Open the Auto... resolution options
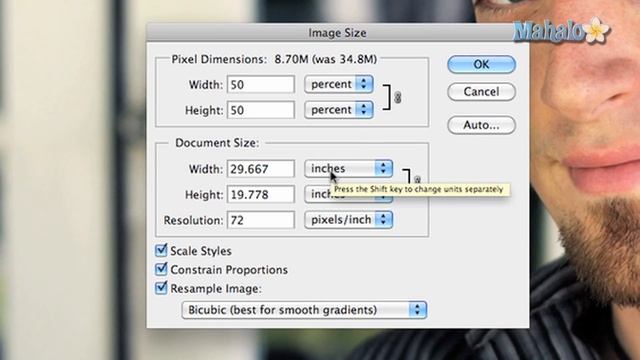Screen dimensions: 640x360 481,125
